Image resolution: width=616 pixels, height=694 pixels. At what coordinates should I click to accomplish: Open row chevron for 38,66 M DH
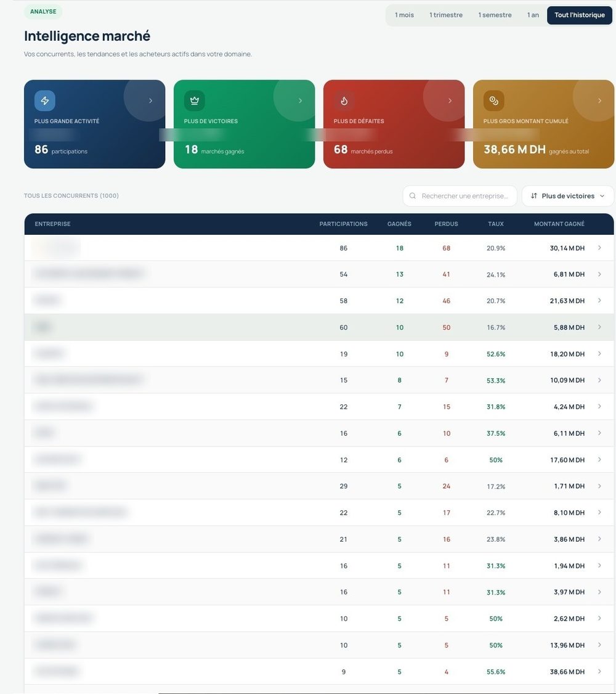click(x=599, y=671)
